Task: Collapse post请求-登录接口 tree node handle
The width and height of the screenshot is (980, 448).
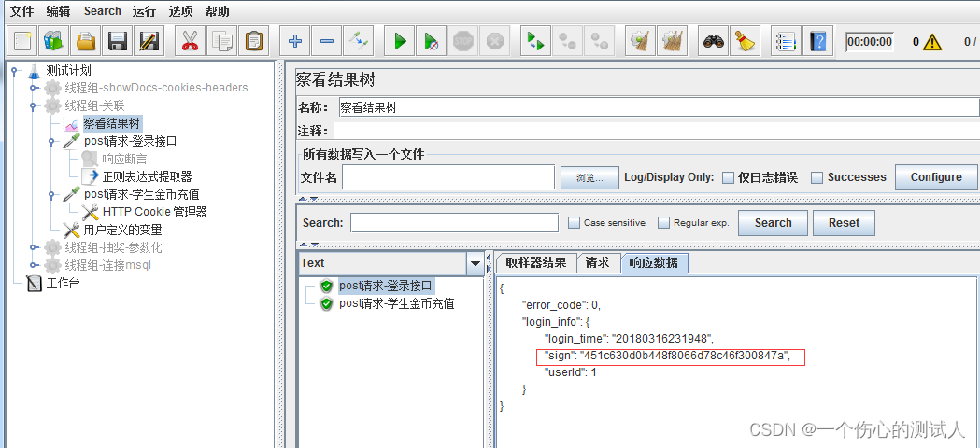Action: [x=52, y=142]
